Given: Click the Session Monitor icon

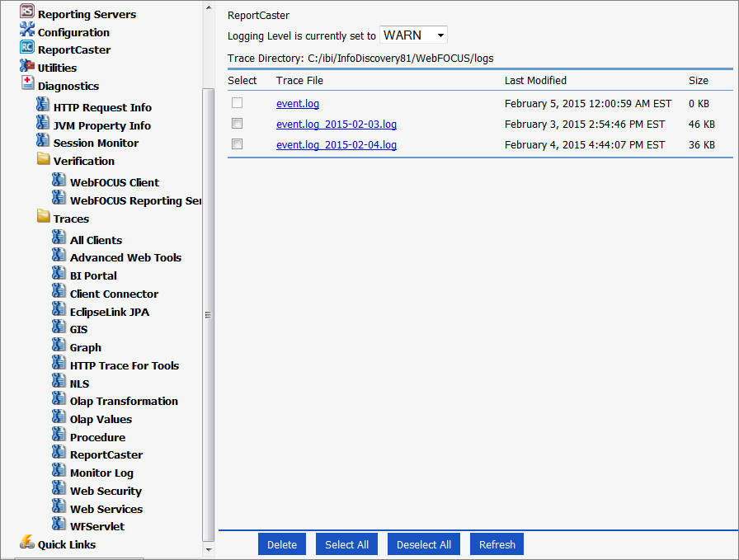Looking at the screenshot, I should coord(42,140).
